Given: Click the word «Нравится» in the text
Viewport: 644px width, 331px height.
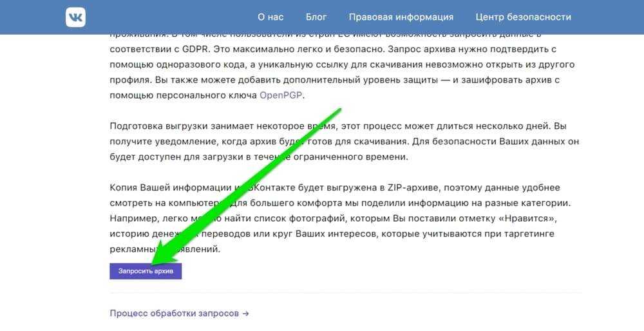Looking at the screenshot, I should pyautogui.click(x=527, y=218).
